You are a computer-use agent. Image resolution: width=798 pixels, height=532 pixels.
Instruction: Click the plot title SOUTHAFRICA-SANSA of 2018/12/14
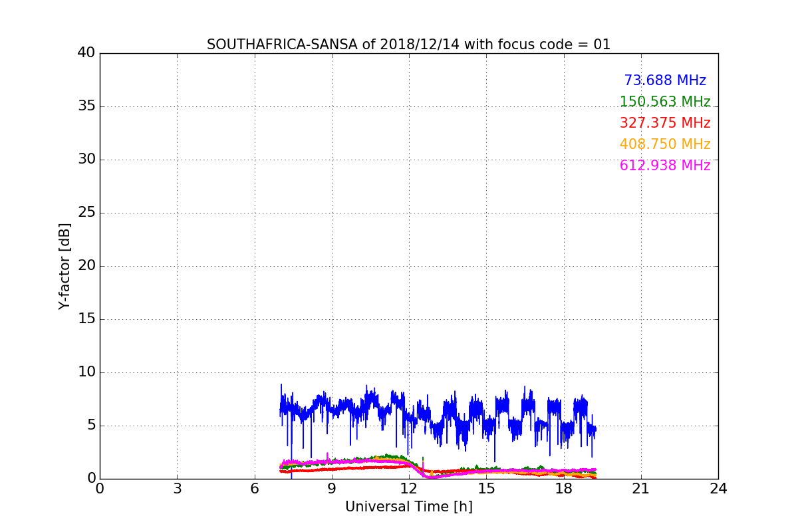408,45
